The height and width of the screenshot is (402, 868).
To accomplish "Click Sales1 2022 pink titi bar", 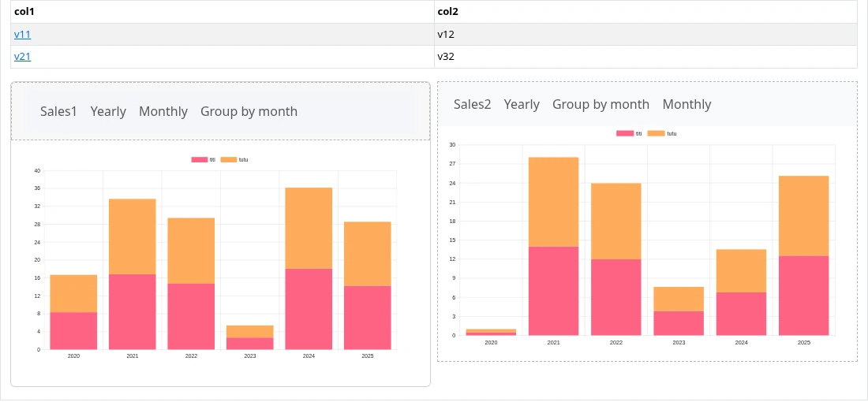I will [x=191, y=316].
